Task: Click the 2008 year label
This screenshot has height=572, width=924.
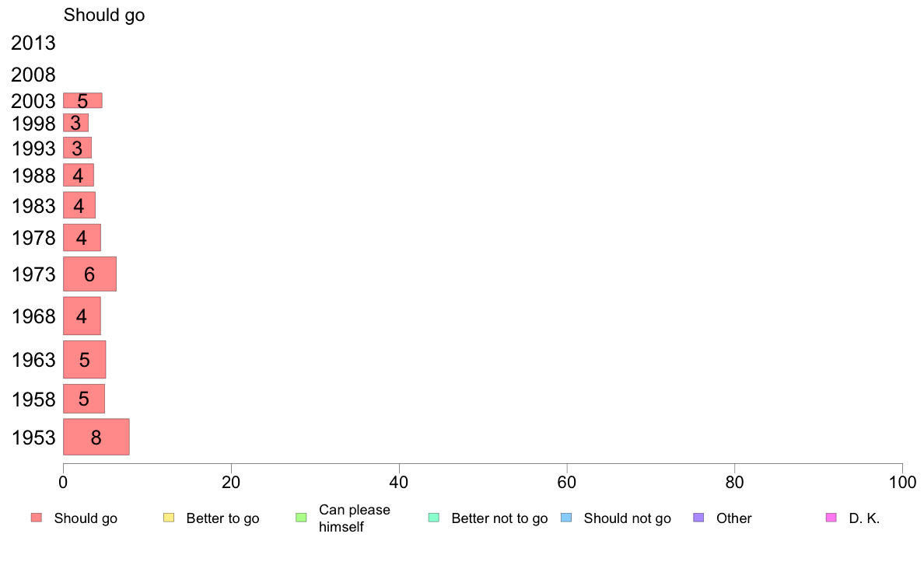Action: (x=33, y=75)
